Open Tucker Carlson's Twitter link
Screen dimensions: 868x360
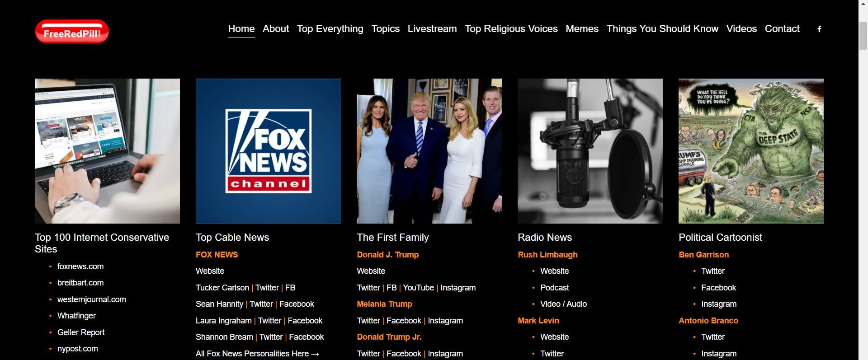(x=267, y=288)
